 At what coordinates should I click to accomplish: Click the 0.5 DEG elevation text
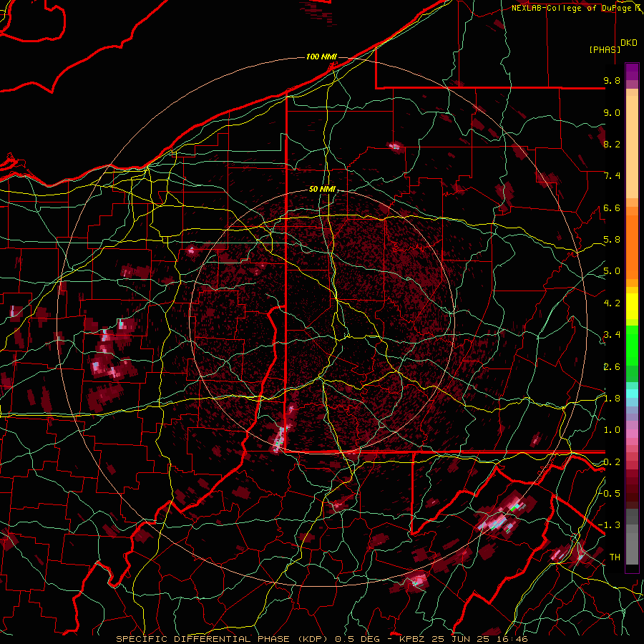tap(358, 639)
